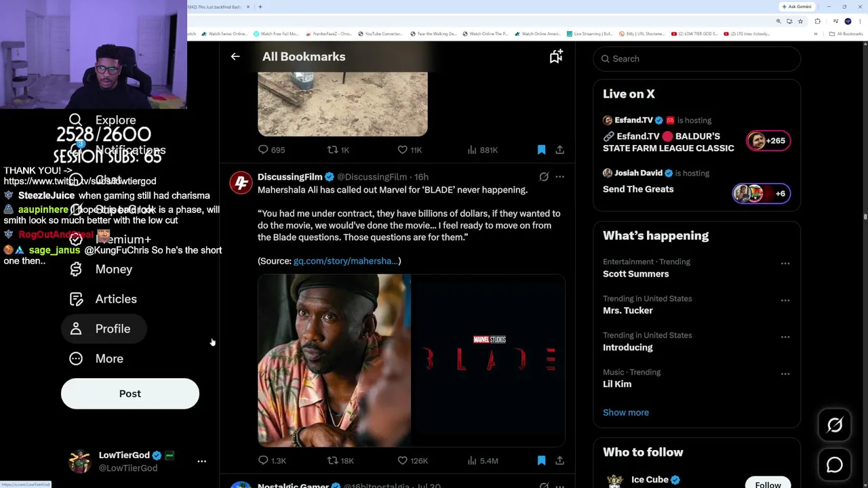Open the All Bookmarks folder in bookmarks bar

click(846, 34)
